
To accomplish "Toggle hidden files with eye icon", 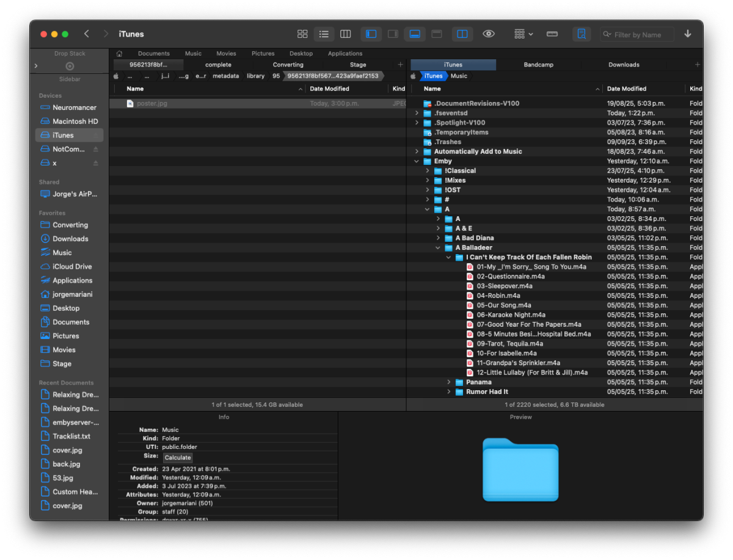I will [489, 34].
